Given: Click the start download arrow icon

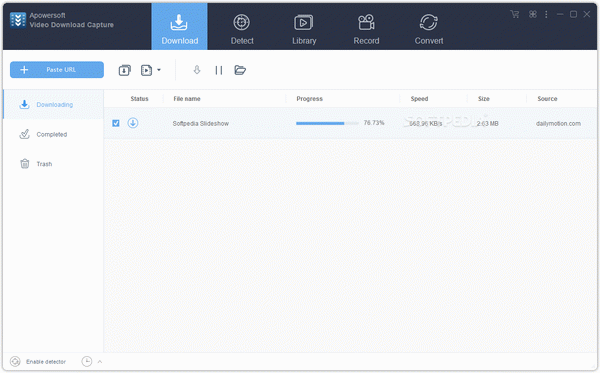Looking at the screenshot, I should tap(197, 70).
